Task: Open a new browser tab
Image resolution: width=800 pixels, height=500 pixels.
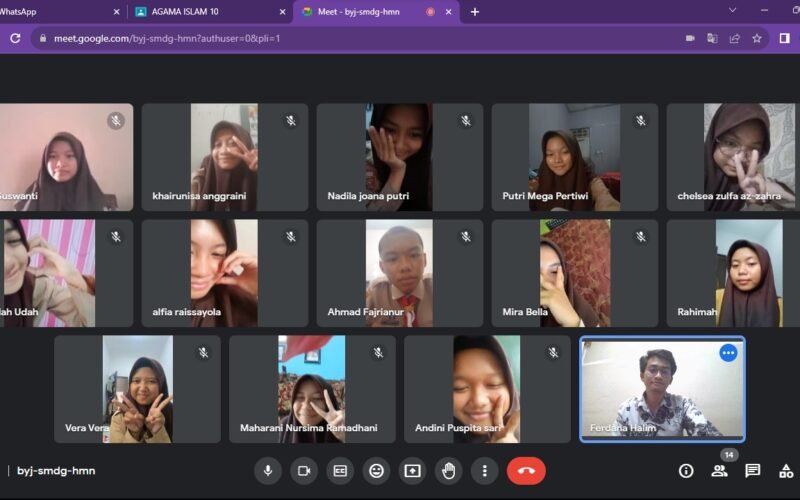Action: (475, 12)
